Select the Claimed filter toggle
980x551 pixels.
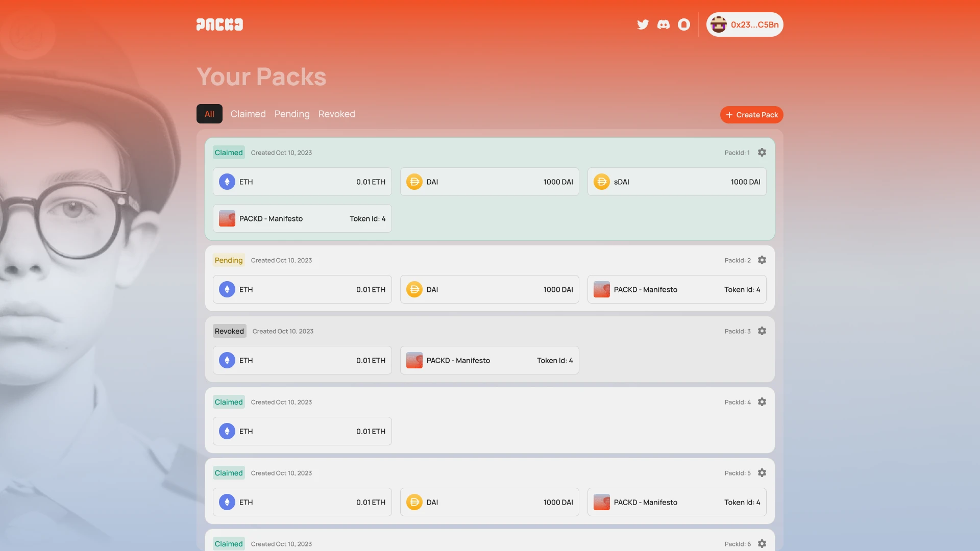coord(248,113)
